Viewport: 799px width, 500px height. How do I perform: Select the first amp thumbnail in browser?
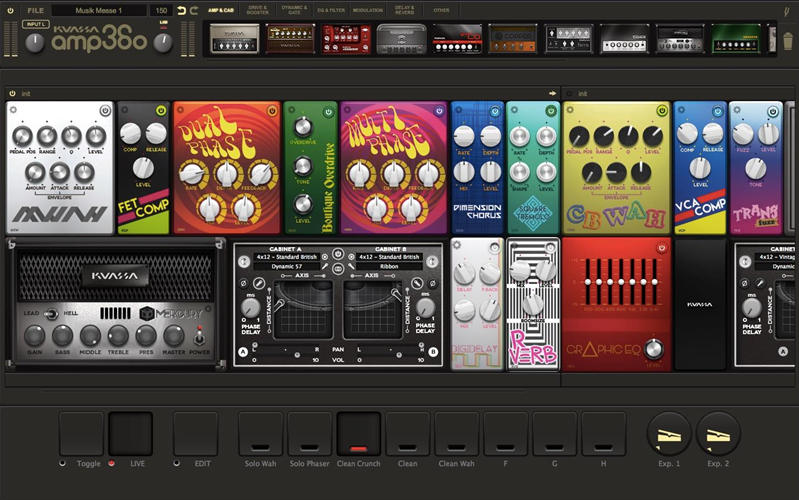point(234,39)
